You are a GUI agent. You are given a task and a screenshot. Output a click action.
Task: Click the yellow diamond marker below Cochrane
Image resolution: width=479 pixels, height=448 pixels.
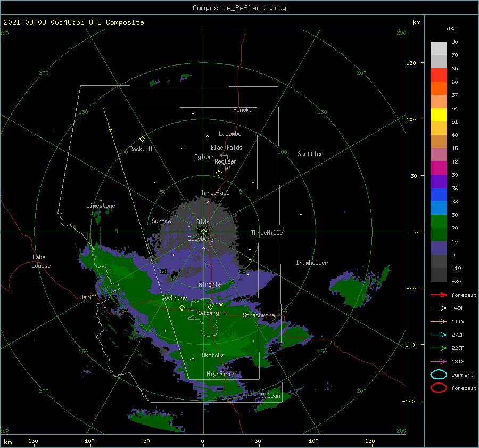click(182, 307)
